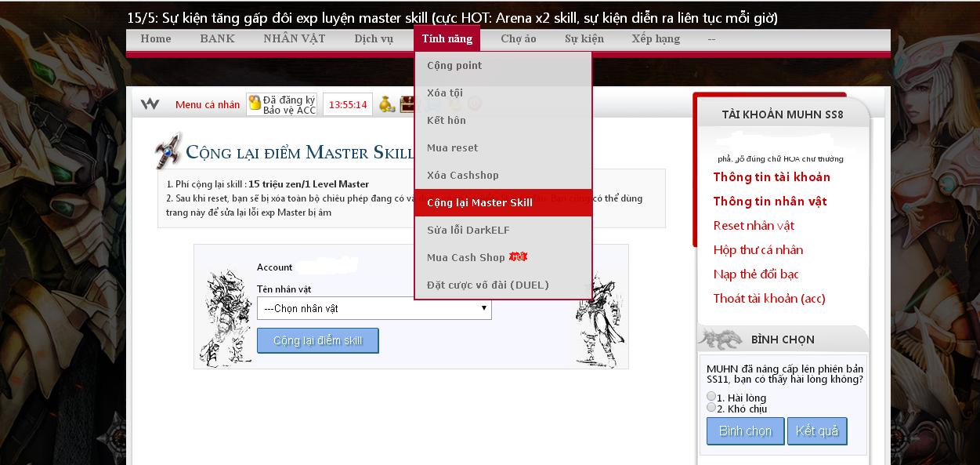Screen dimensions: 980x465
Task: Expand the Dịch vụ navigation menu
Action: pos(374,38)
